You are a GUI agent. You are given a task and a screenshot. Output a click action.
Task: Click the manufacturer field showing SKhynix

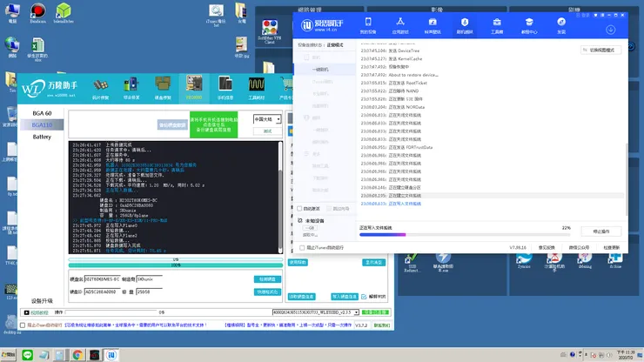(x=149, y=279)
